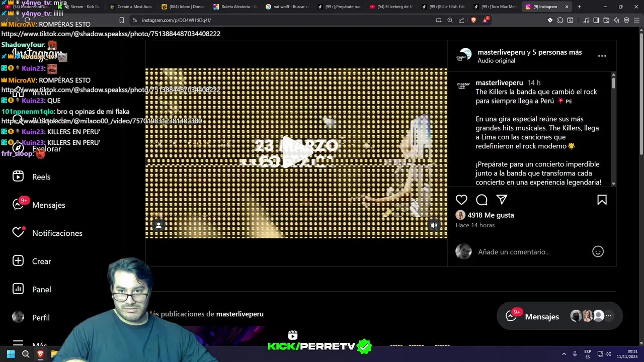The width and height of the screenshot is (644, 362).
Task: Share the post with the paper plane icon
Action: (502, 200)
